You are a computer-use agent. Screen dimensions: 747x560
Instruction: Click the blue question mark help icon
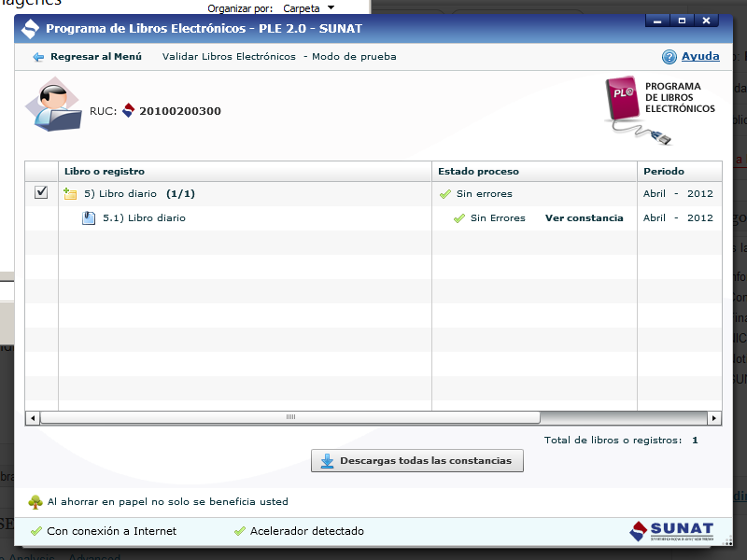click(x=669, y=57)
